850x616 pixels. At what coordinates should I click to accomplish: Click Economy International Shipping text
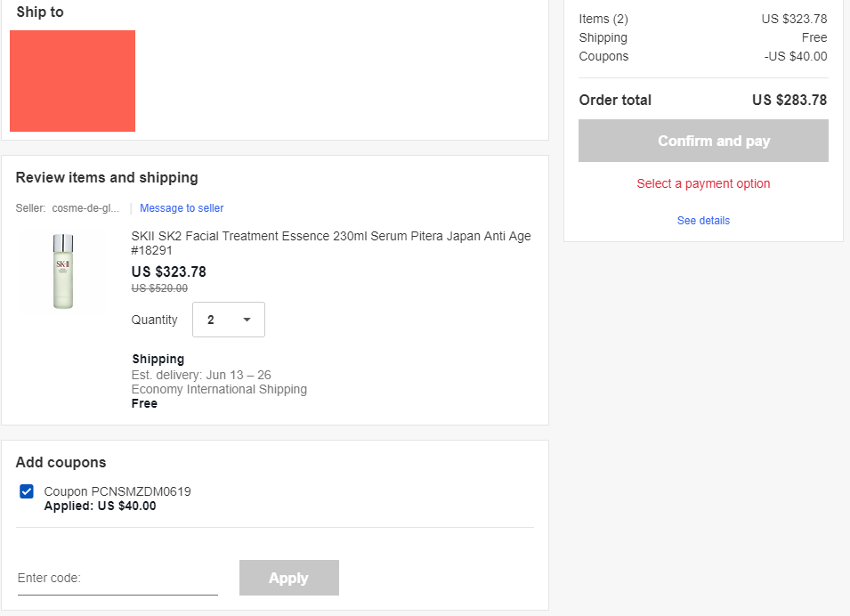[x=219, y=389]
